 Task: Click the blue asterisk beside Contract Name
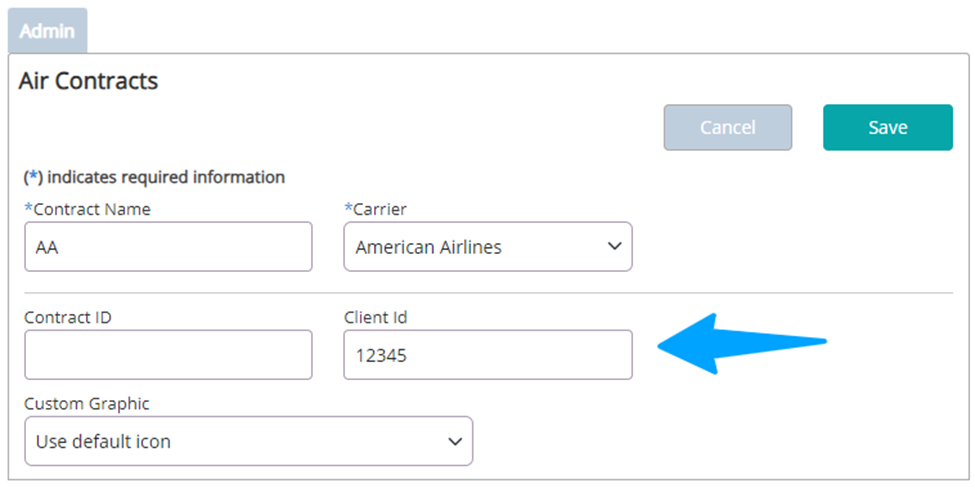coord(29,208)
